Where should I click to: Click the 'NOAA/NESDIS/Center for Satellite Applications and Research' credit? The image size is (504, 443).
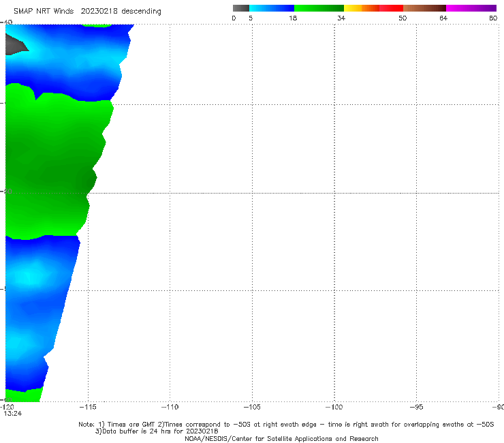pyautogui.click(x=281, y=438)
